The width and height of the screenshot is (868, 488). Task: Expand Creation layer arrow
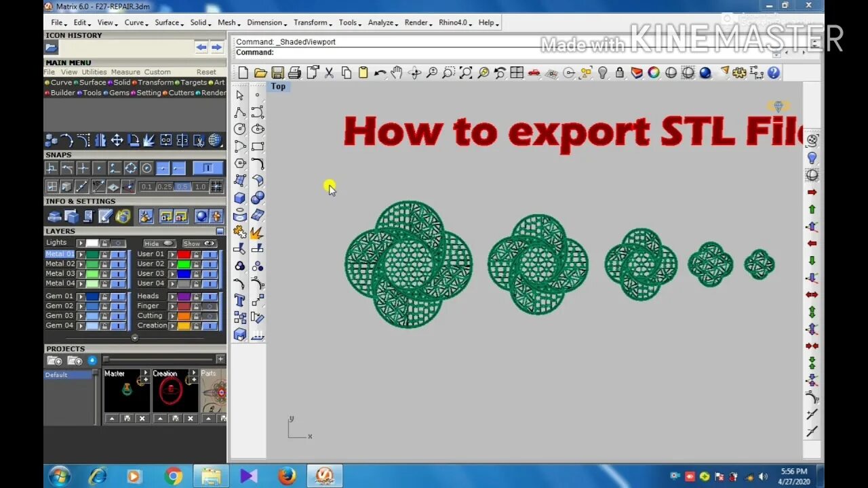tap(172, 326)
